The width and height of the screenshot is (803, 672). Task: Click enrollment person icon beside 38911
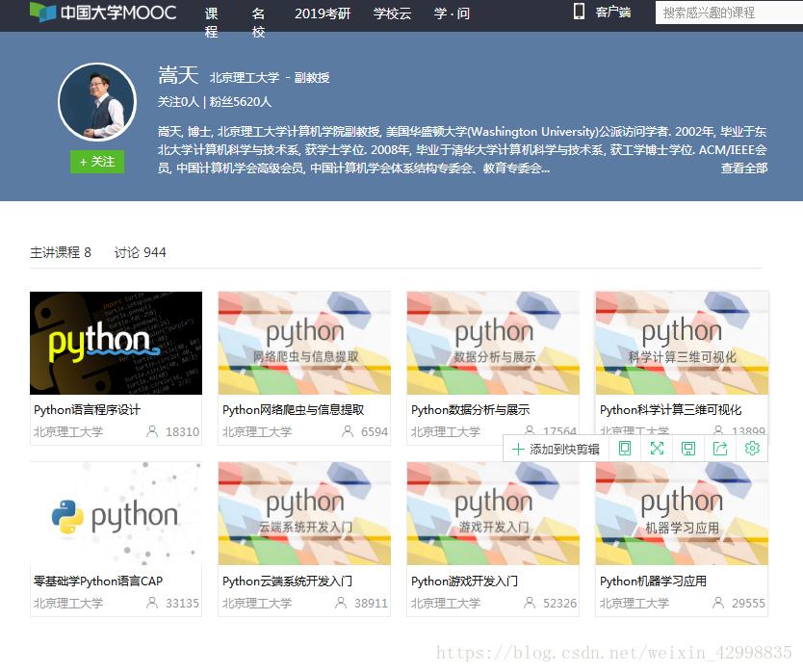click(x=341, y=603)
